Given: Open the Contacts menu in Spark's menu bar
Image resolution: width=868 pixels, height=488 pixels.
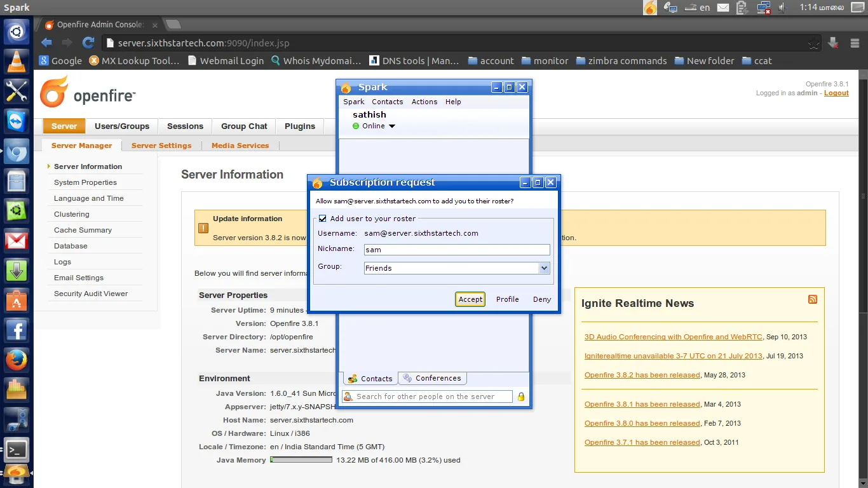Looking at the screenshot, I should tap(388, 102).
